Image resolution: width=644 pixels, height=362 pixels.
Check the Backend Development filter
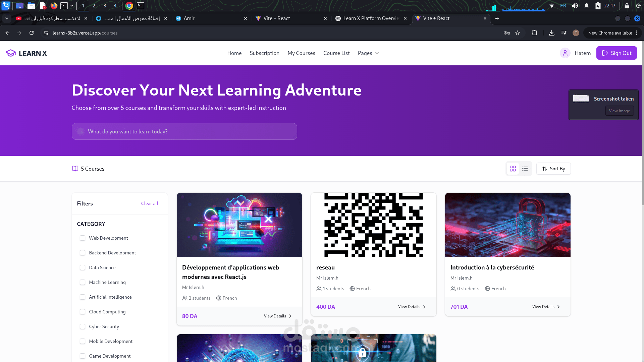pos(83,253)
